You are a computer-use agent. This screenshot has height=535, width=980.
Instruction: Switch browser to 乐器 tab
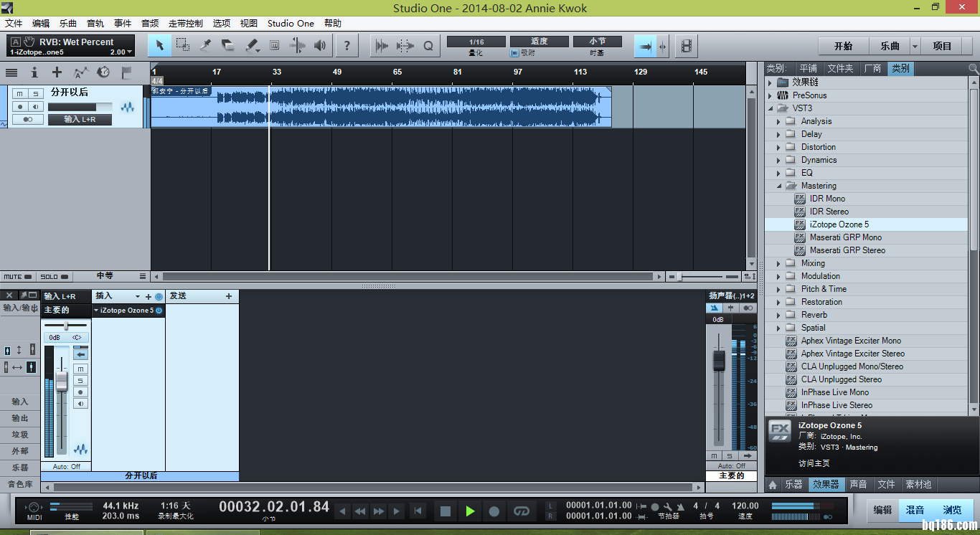click(793, 485)
